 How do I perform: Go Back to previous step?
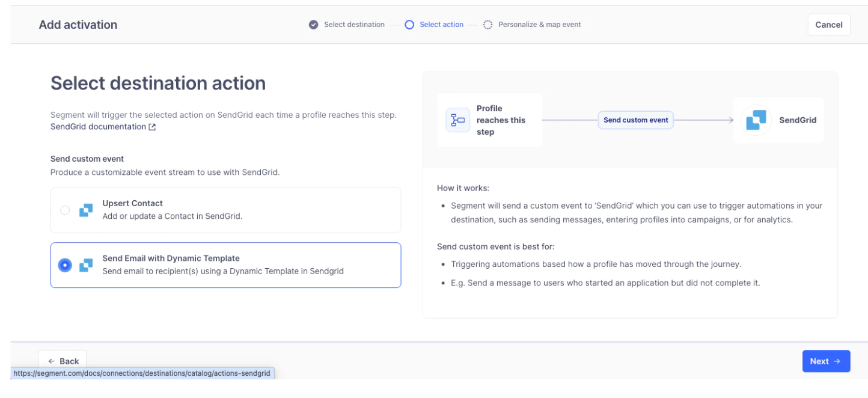pyautogui.click(x=63, y=361)
